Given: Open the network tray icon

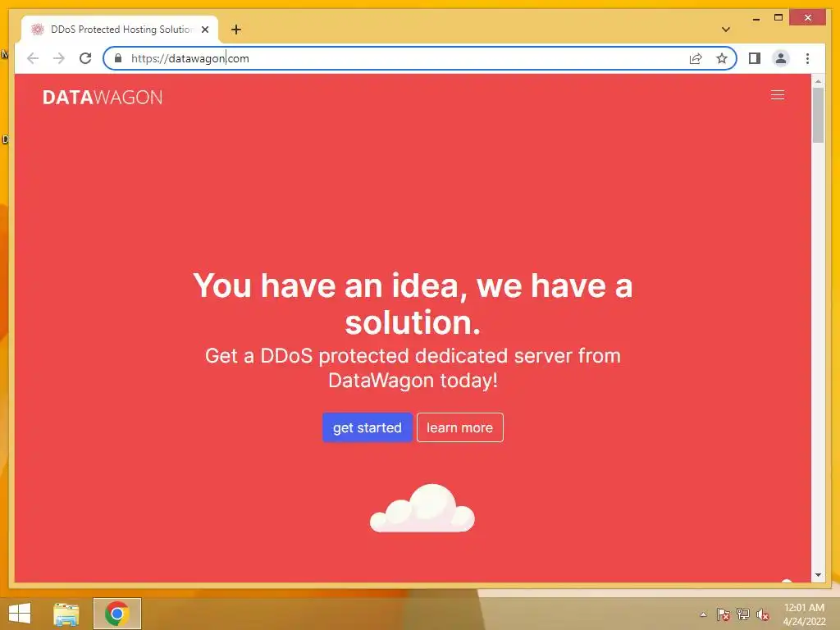Looking at the screenshot, I should (743, 614).
